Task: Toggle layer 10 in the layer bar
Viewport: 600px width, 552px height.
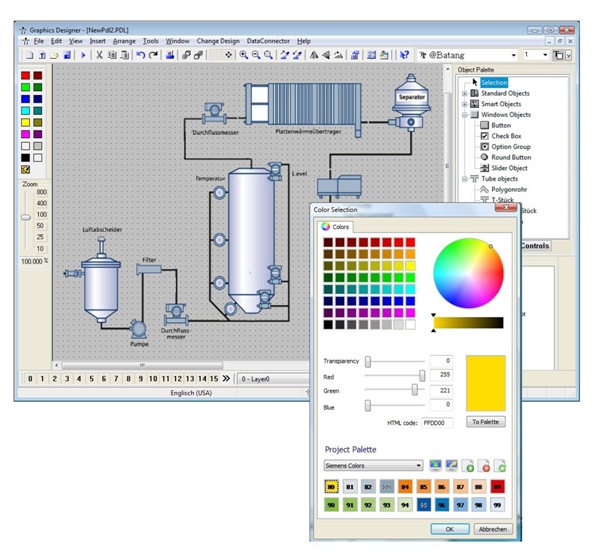Action: [x=154, y=379]
